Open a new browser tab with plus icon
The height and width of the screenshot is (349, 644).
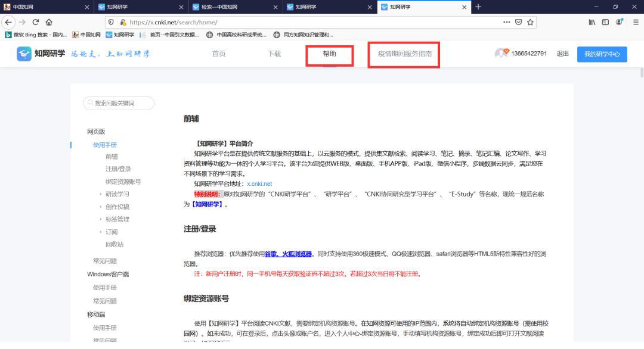478,7
